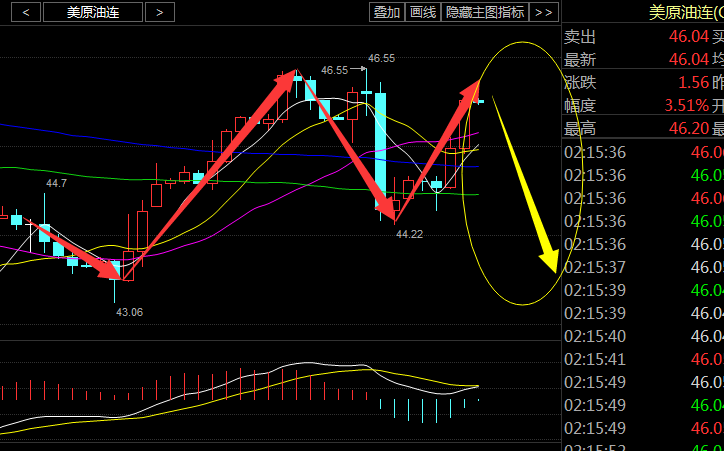Expand more tools with double-arrow button
This screenshot has width=724, height=451.
(544, 13)
